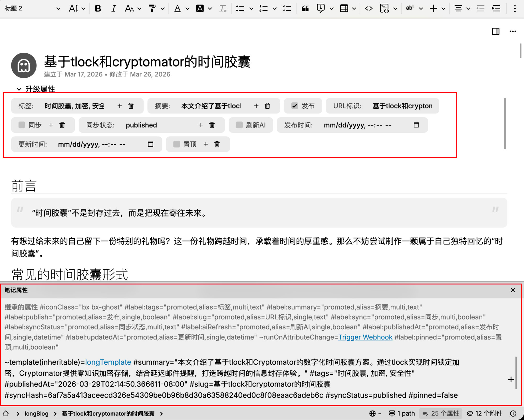
Task: Apply italic formatting
Action: point(113,9)
